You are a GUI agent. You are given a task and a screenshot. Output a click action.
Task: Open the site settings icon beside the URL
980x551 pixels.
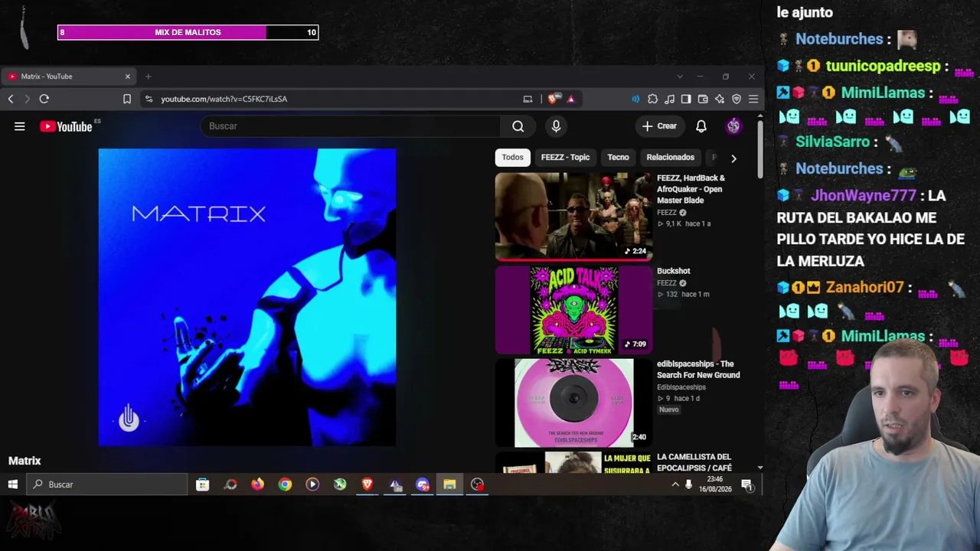pos(149,99)
